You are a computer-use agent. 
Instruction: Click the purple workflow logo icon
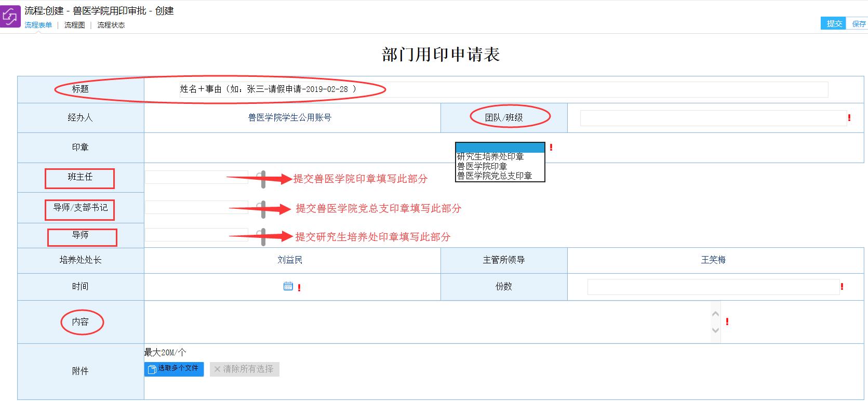pos(10,17)
